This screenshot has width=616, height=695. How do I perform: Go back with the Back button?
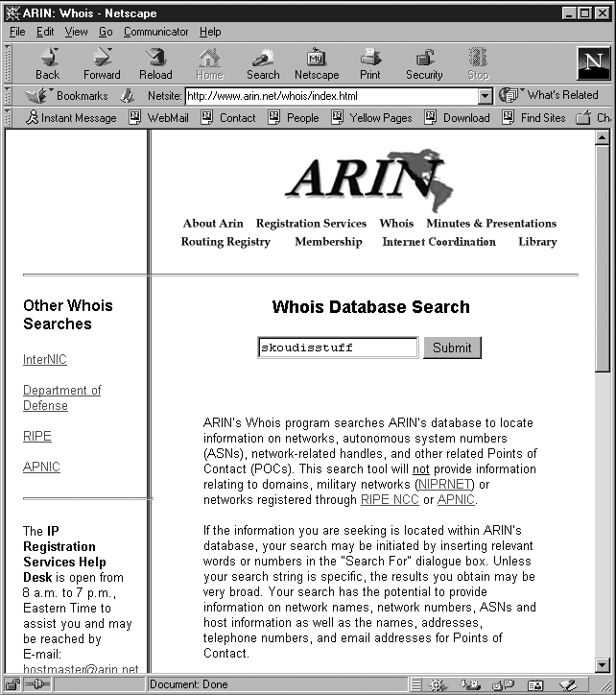48,63
